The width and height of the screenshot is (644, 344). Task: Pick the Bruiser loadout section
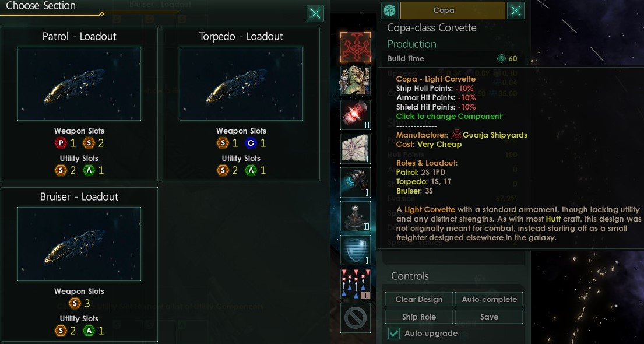pos(79,264)
